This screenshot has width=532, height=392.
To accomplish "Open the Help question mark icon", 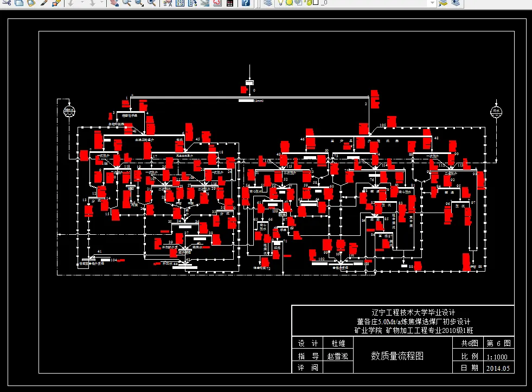I will tap(246, 3).
